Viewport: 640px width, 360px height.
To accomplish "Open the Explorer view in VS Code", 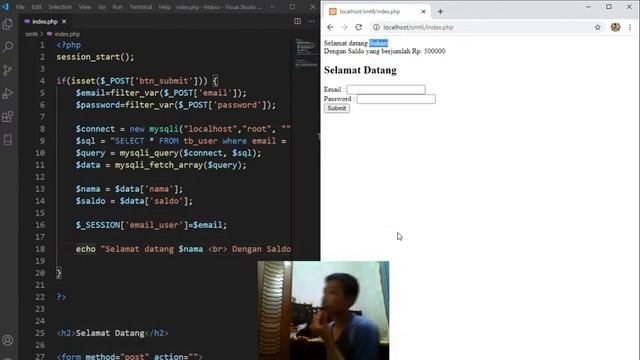I will [x=8, y=24].
